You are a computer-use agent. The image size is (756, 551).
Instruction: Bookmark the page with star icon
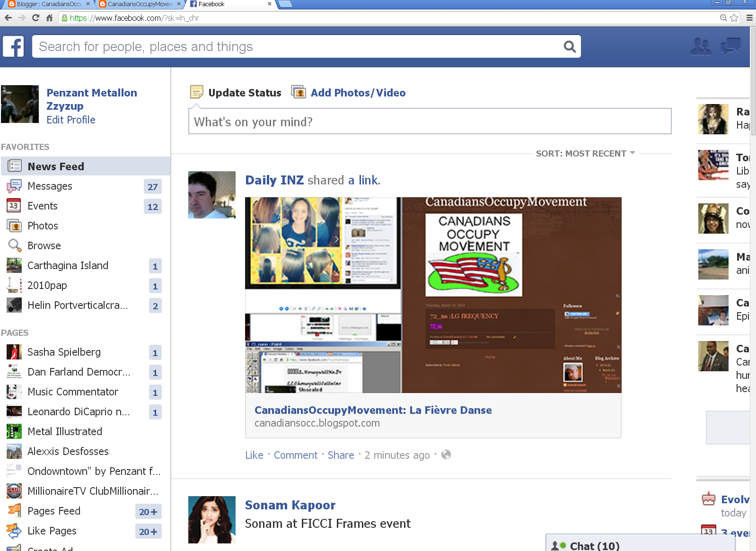[x=734, y=18]
